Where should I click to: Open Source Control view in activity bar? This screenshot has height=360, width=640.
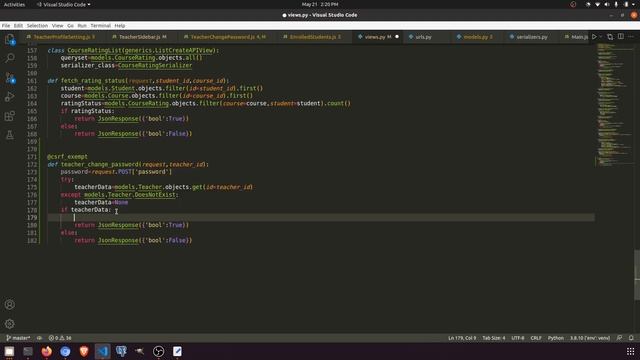10,78
